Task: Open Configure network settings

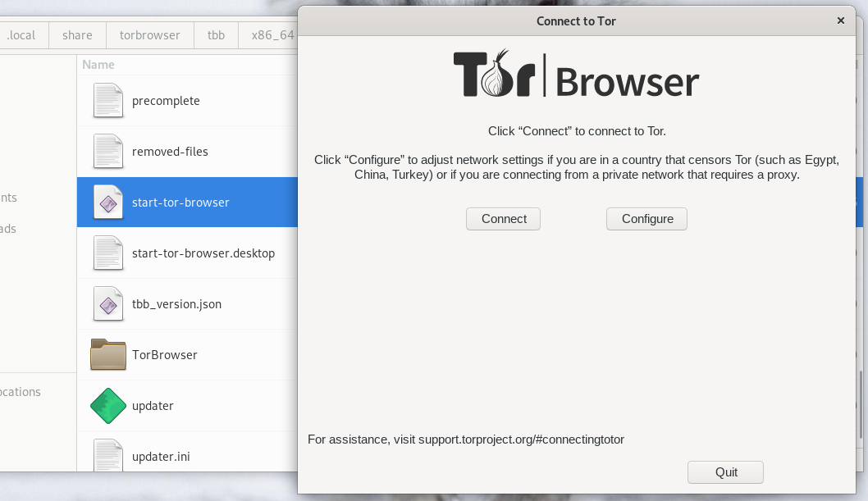Action: tap(646, 219)
